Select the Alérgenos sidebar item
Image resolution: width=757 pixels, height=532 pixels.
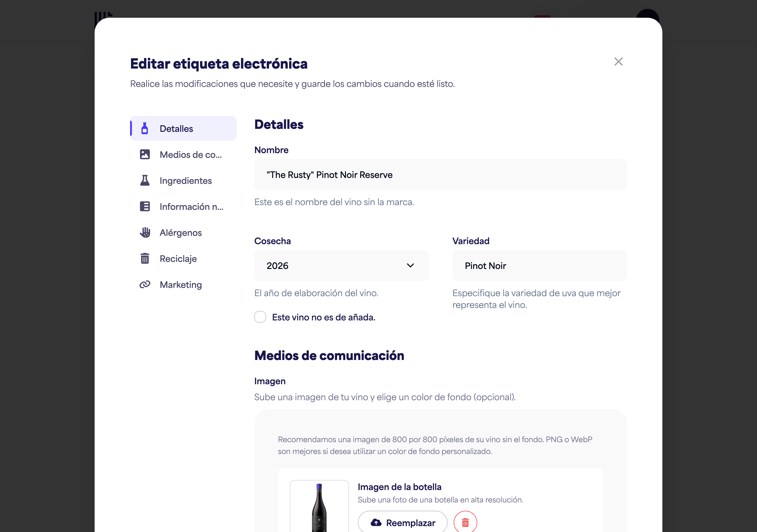183,232
